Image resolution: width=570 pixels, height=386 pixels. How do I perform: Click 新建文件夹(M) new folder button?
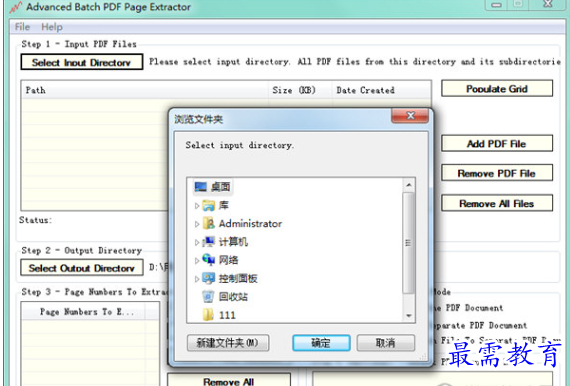[228, 343]
